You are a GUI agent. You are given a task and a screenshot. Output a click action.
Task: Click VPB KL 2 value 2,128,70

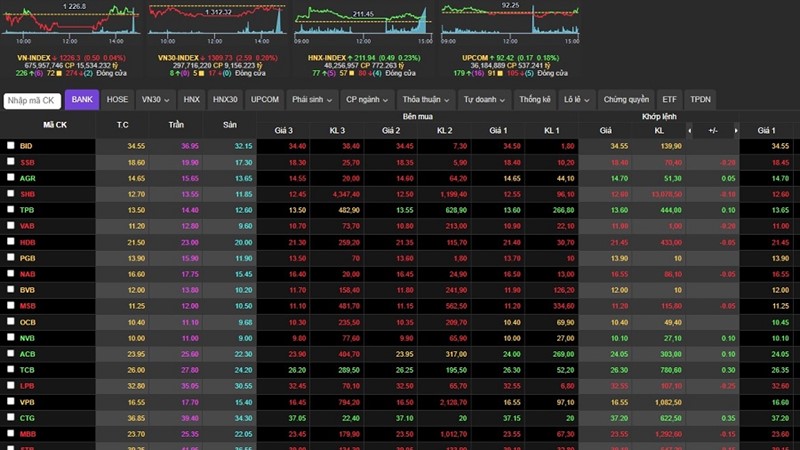pos(453,402)
